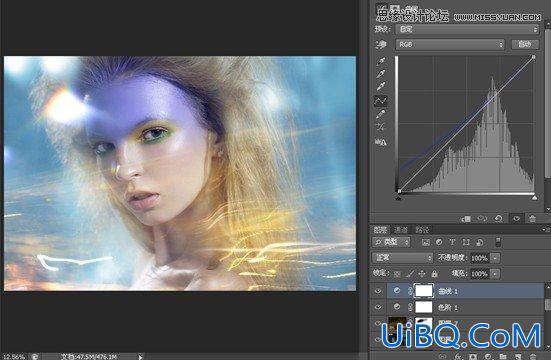Select the pencil draw-curve tool
Image resolution: width=551 pixels, height=360 pixels.
coord(381,114)
